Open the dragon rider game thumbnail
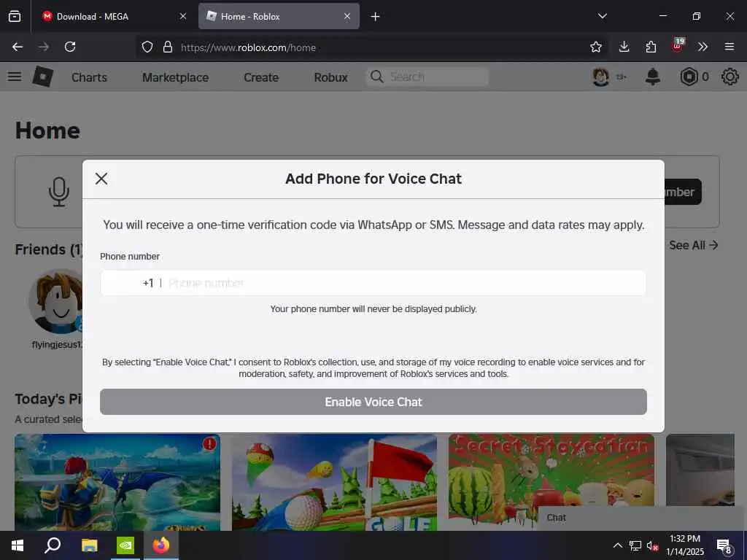 tap(117, 482)
